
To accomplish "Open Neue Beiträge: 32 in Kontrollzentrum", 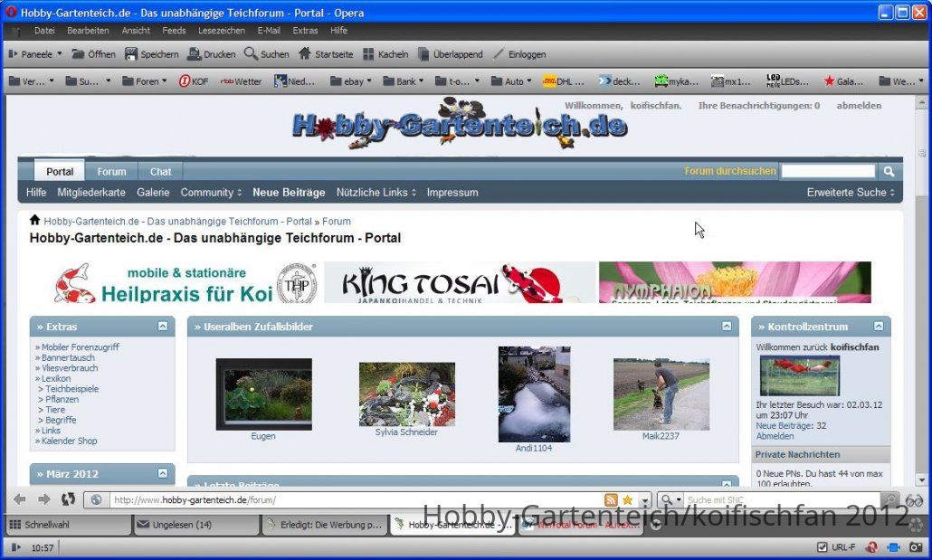I will (x=791, y=425).
